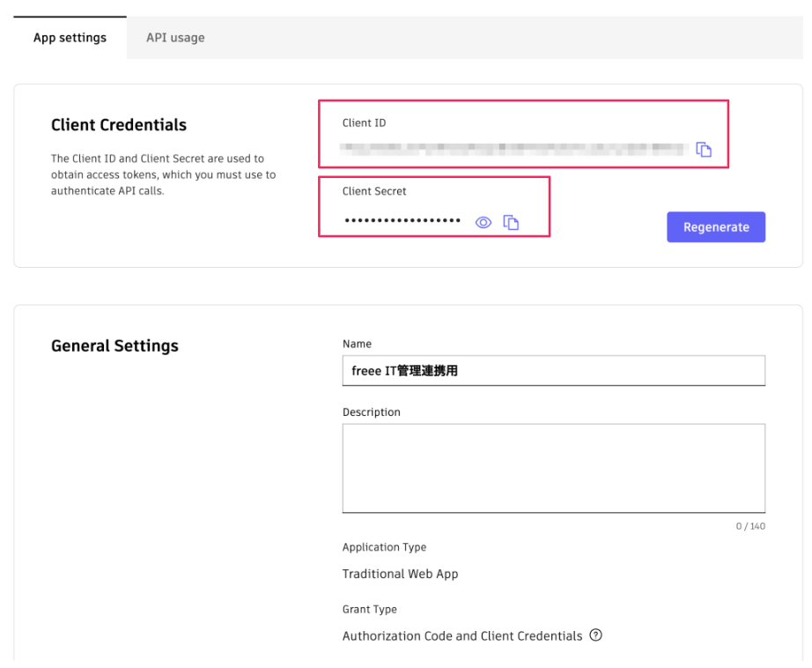Reveal the hidden Client Secret
The width and height of the screenshot is (812, 668).
pos(483,222)
